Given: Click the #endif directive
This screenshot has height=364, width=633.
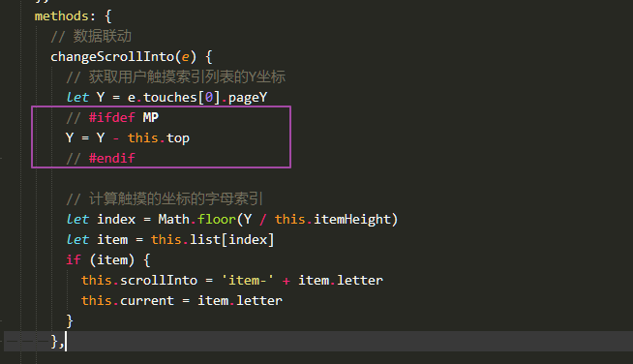Looking at the screenshot, I should 112,158.
